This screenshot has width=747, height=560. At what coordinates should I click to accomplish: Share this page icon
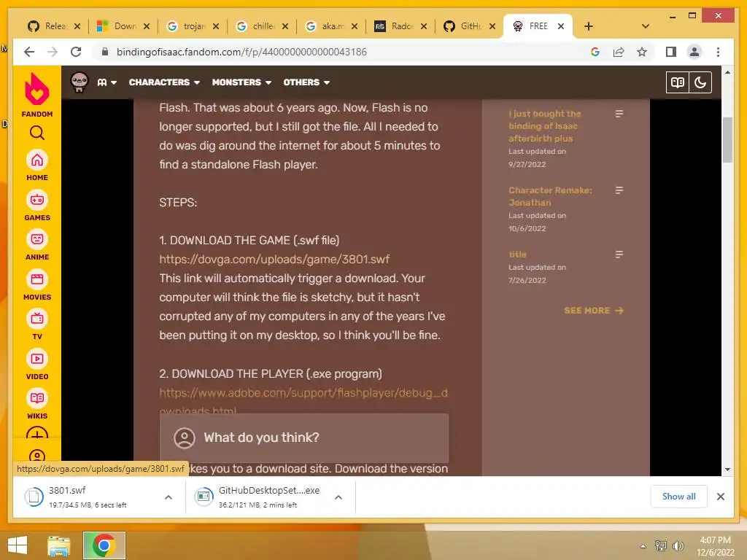(x=619, y=52)
